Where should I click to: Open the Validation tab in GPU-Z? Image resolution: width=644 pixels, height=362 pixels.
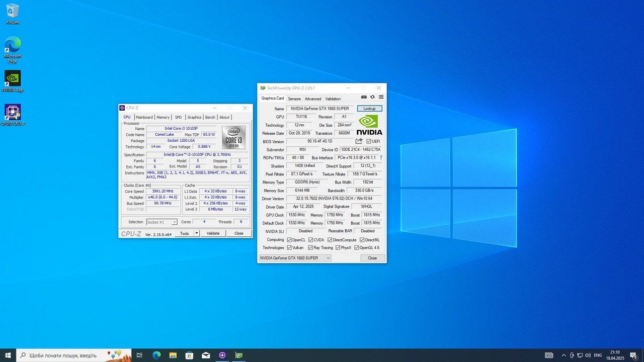333,99
